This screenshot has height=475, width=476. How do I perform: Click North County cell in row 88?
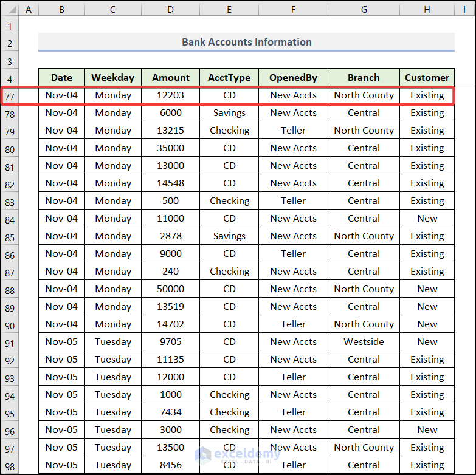click(x=364, y=289)
